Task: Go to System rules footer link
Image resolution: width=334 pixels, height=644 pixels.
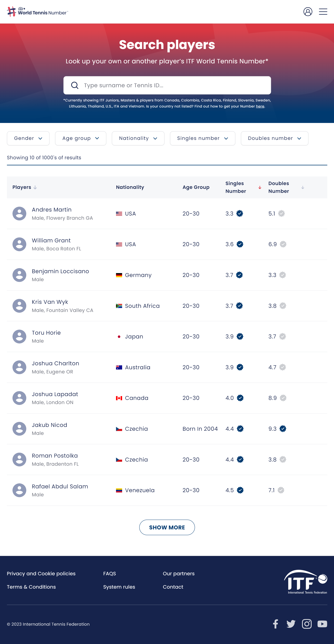Action: click(x=119, y=587)
